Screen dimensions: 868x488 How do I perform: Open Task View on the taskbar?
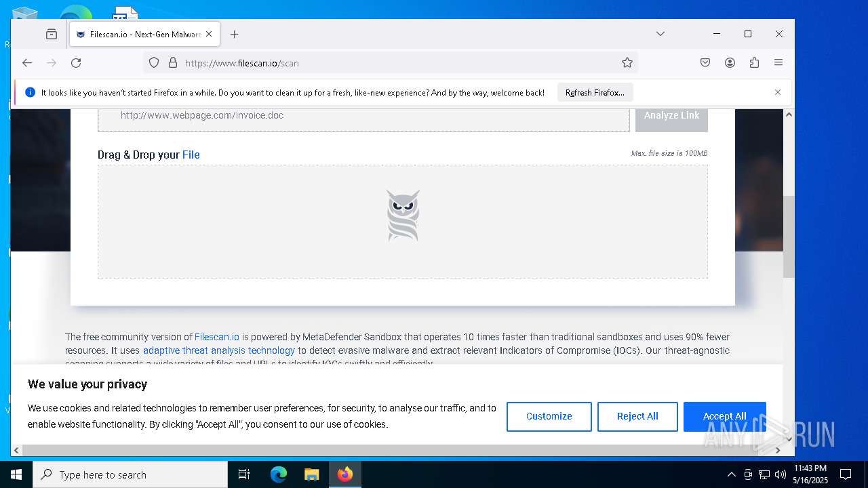244,474
